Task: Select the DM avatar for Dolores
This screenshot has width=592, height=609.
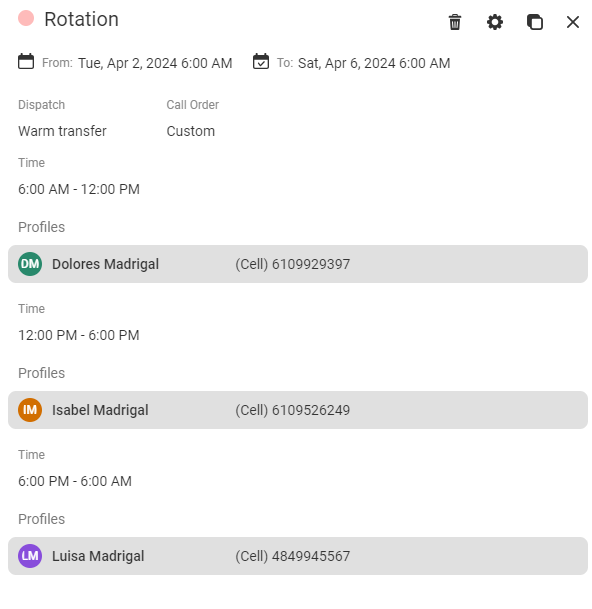Action: point(30,264)
